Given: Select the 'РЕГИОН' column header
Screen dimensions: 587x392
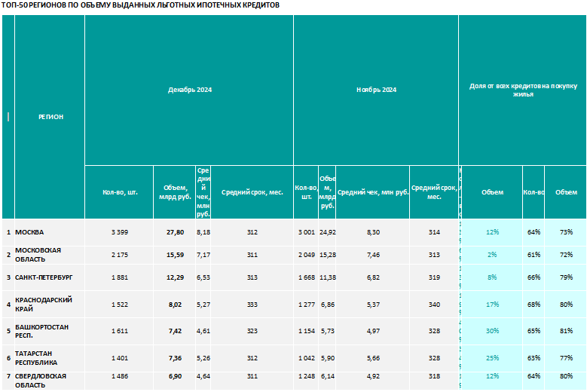Looking at the screenshot, I should coord(51,117).
